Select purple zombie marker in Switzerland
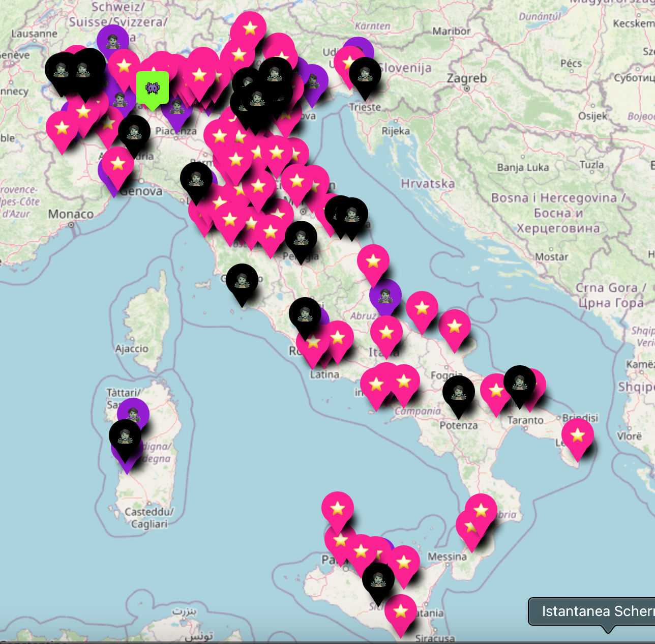The width and height of the screenshot is (655, 644). coord(112,40)
